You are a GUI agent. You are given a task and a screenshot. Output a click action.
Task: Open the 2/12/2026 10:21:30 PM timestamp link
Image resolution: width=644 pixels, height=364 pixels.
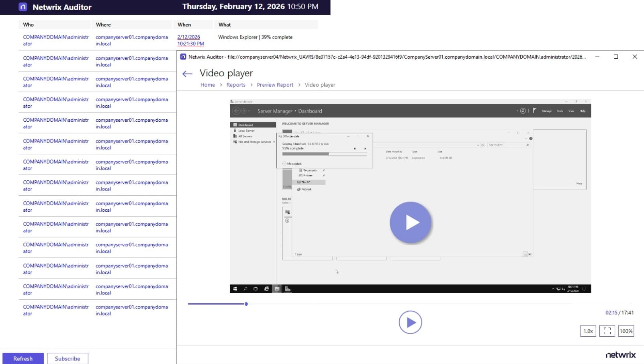(x=191, y=40)
